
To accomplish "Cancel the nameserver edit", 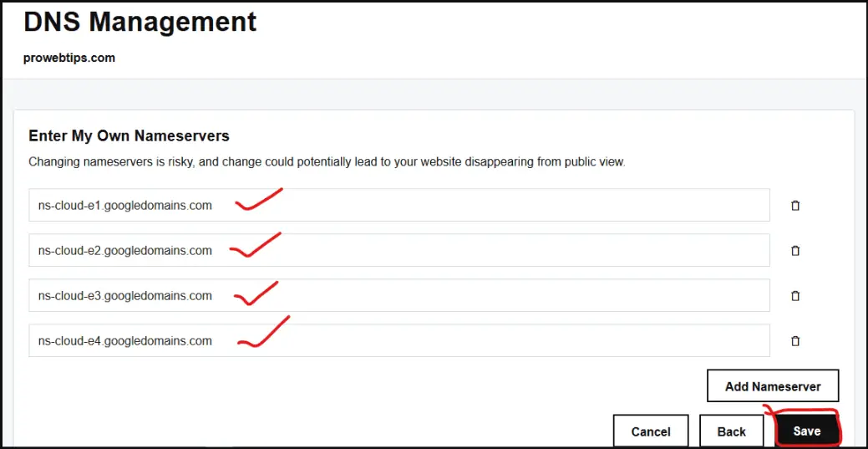I will (651, 431).
